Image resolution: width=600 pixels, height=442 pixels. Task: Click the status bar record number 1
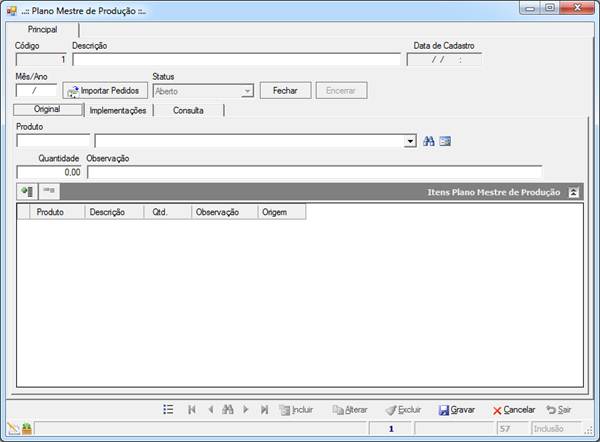click(x=391, y=429)
